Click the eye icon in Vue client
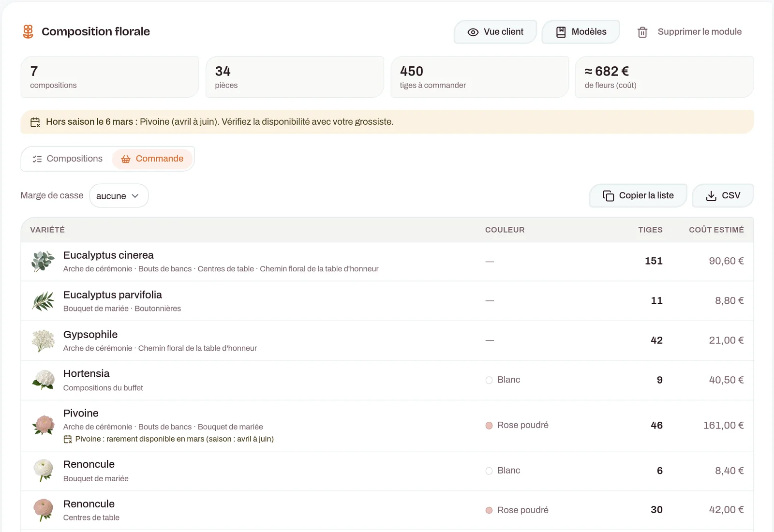The height and width of the screenshot is (532, 774). [473, 32]
